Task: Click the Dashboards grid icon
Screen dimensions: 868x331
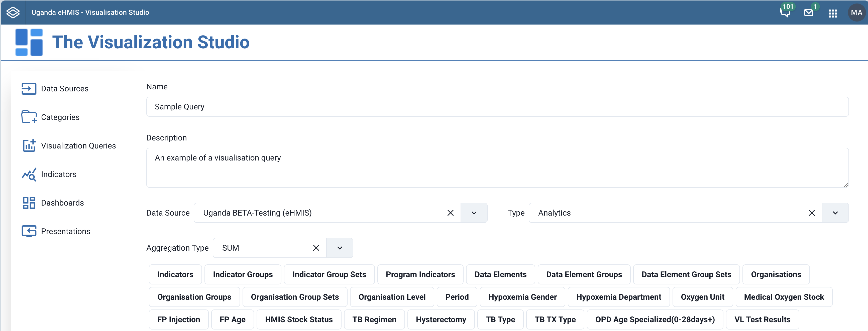Action: click(x=29, y=203)
